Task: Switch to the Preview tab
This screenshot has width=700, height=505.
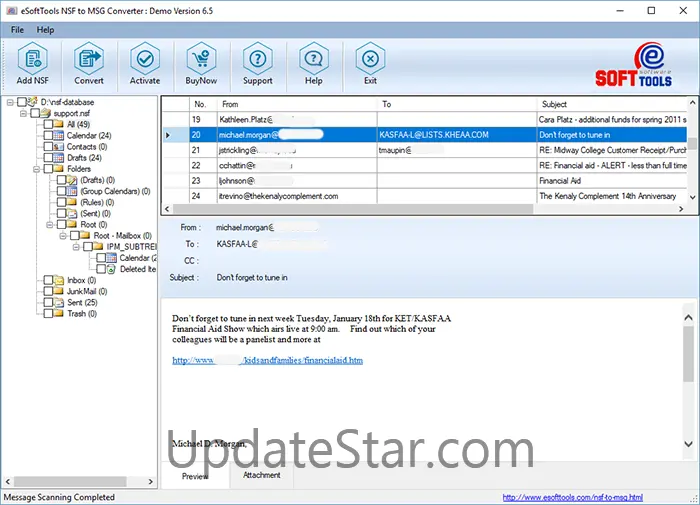Action: 195,476
